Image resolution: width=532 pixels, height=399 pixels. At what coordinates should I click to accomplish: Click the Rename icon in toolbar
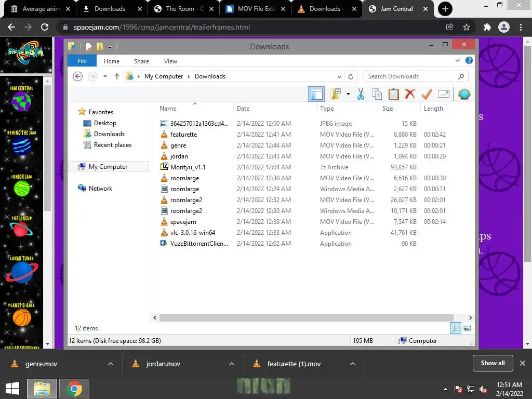[444, 94]
